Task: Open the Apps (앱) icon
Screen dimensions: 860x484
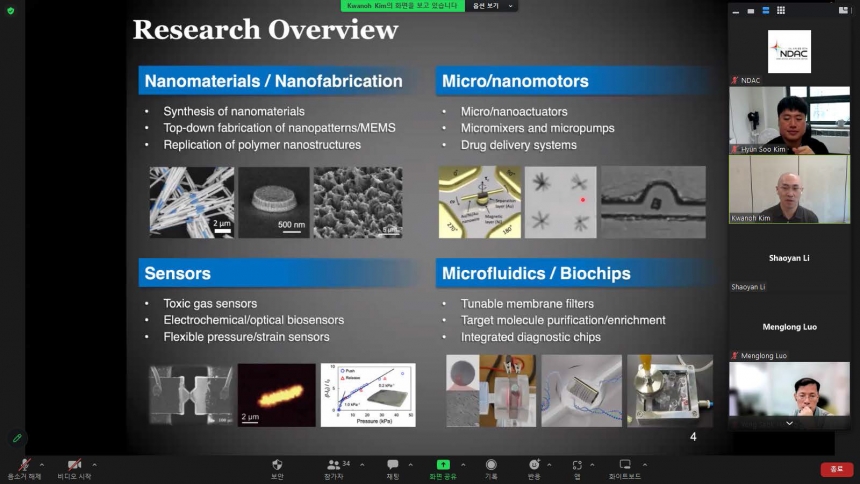Action: pos(577,465)
